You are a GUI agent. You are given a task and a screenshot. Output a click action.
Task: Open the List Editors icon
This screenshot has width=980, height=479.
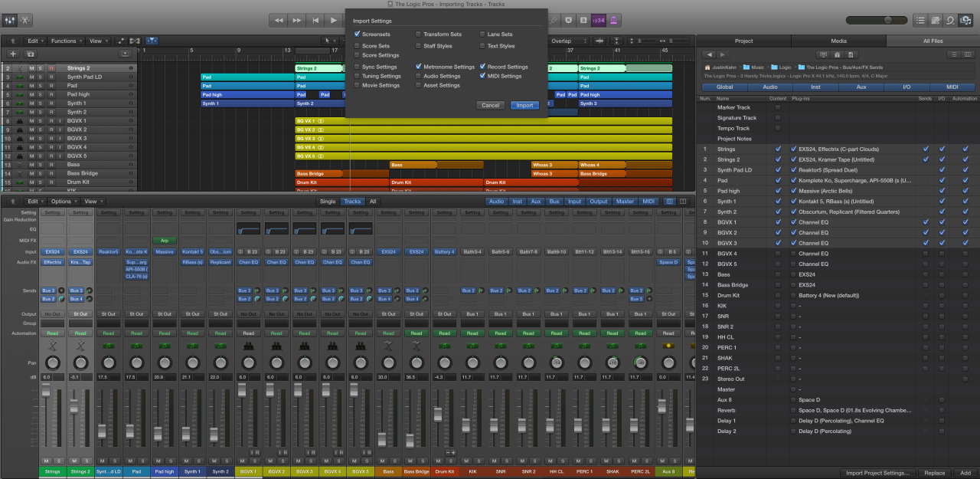[920, 20]
